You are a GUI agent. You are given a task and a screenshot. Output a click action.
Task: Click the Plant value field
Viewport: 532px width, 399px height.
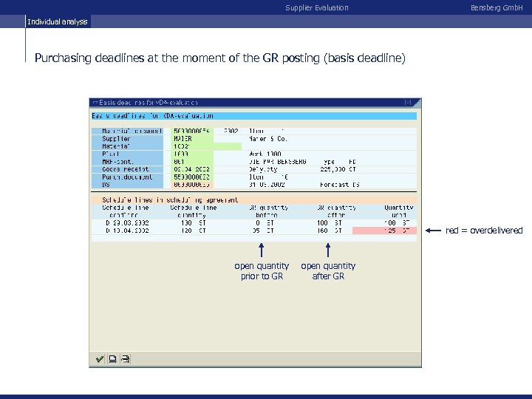(193, 154)
